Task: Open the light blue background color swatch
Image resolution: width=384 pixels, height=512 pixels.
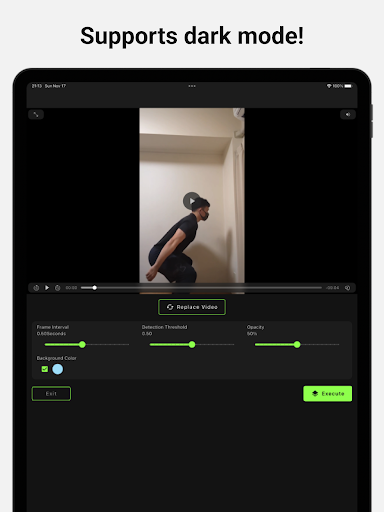Action: click(x=58, y=369)
